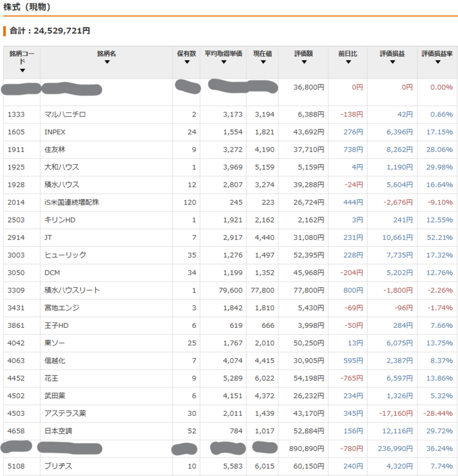
Task: Sort by 評価損益 column arrow
Action: 393,62
